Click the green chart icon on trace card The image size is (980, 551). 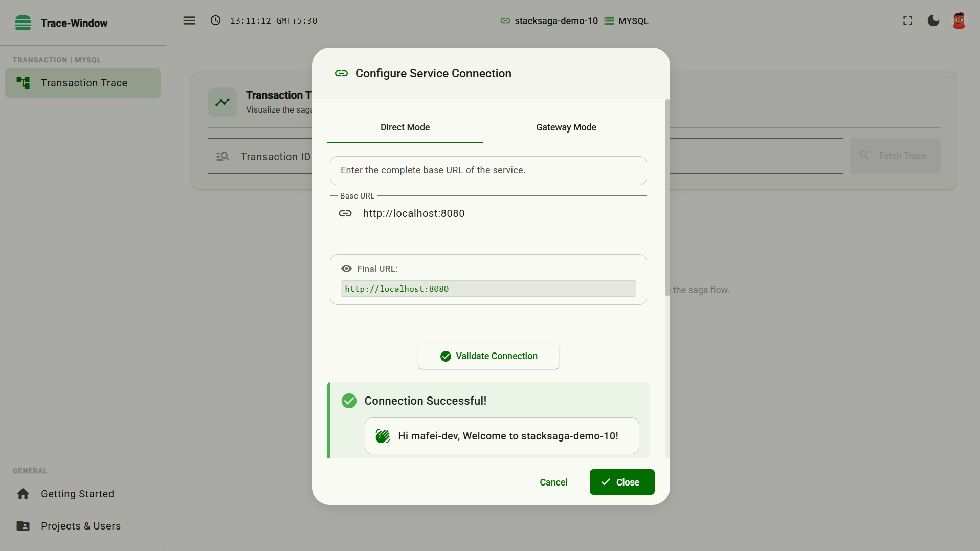tap(222, 102)
